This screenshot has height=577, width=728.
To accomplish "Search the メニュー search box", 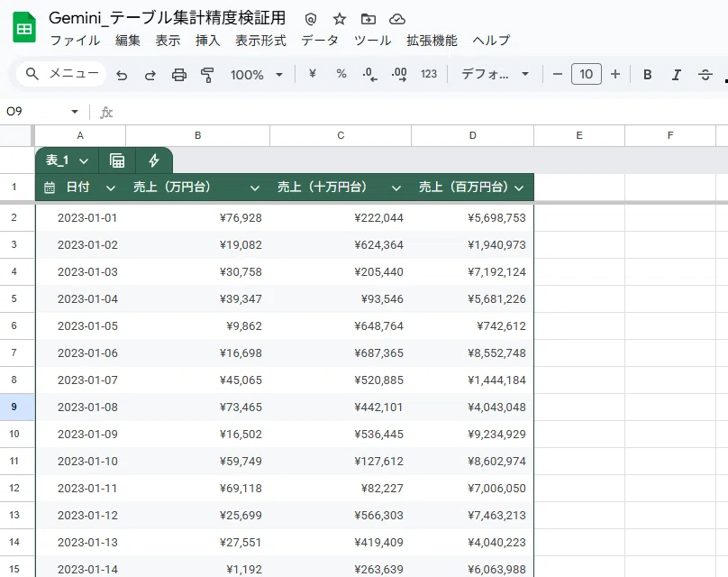I will coord(61,73).
